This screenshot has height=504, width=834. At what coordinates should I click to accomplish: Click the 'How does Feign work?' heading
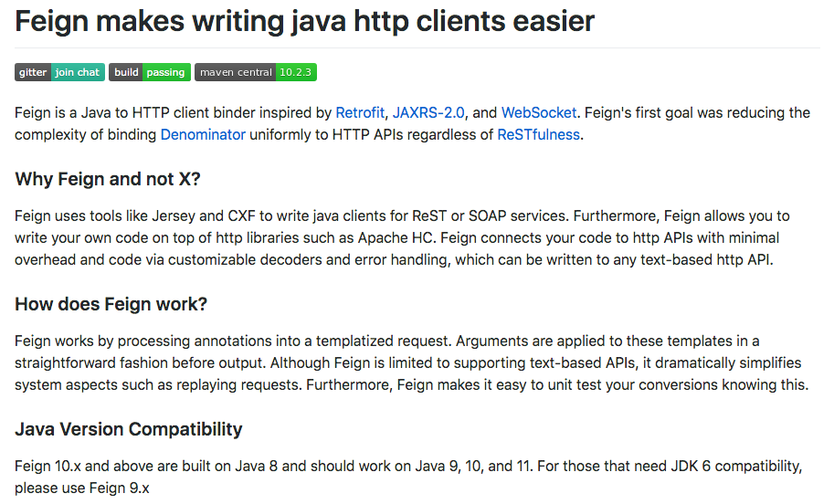click(x=111, y=304)
